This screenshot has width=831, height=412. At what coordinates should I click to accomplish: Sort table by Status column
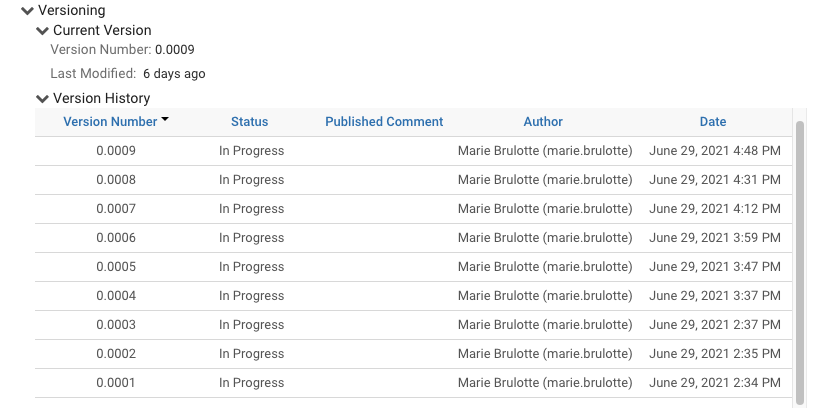coord(249,122)
